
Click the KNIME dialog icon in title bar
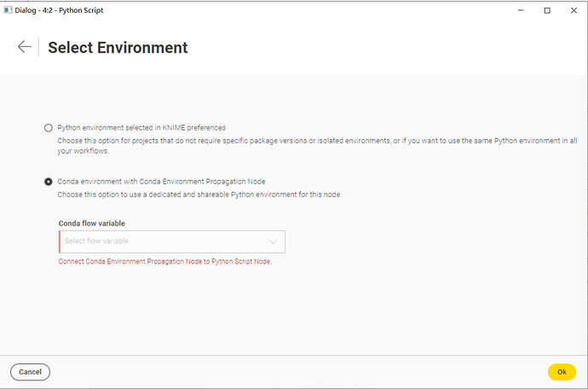8,9
